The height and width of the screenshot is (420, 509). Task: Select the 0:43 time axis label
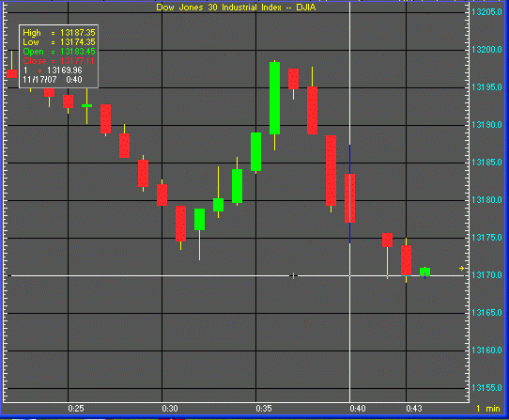tap(414, 409)
